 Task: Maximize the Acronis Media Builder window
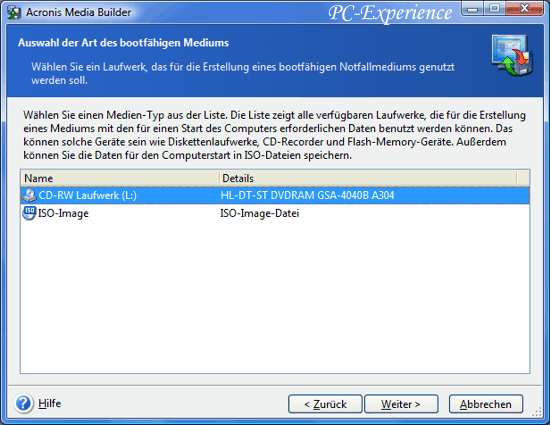coord(495,9)
